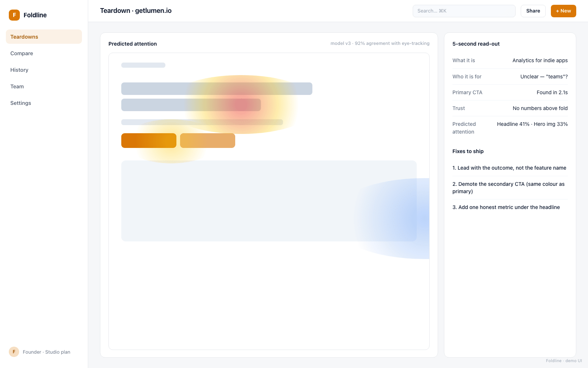Select fix 1: Lead with the outcome
The width and height of the screenshot is (588, 368).
[510, 168]
